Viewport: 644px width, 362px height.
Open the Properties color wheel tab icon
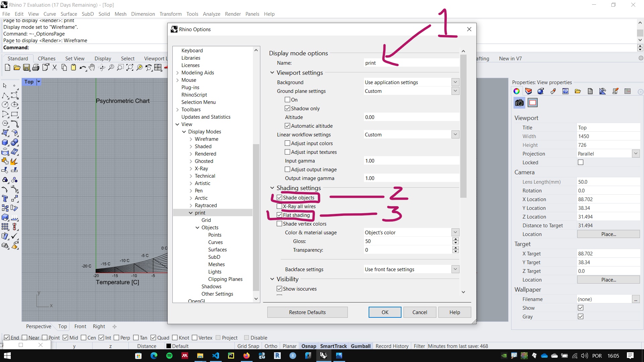(x=517, y=91)
